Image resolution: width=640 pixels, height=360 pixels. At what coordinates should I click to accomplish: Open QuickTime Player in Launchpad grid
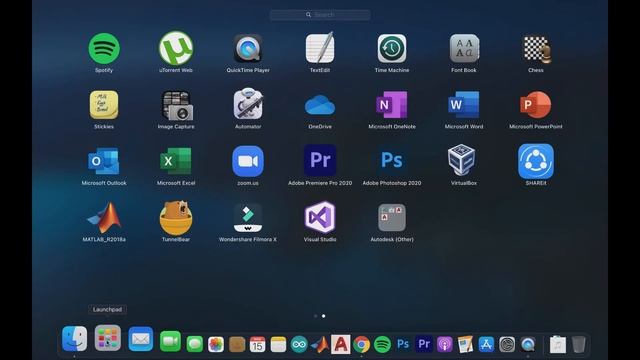coord(248,49)
